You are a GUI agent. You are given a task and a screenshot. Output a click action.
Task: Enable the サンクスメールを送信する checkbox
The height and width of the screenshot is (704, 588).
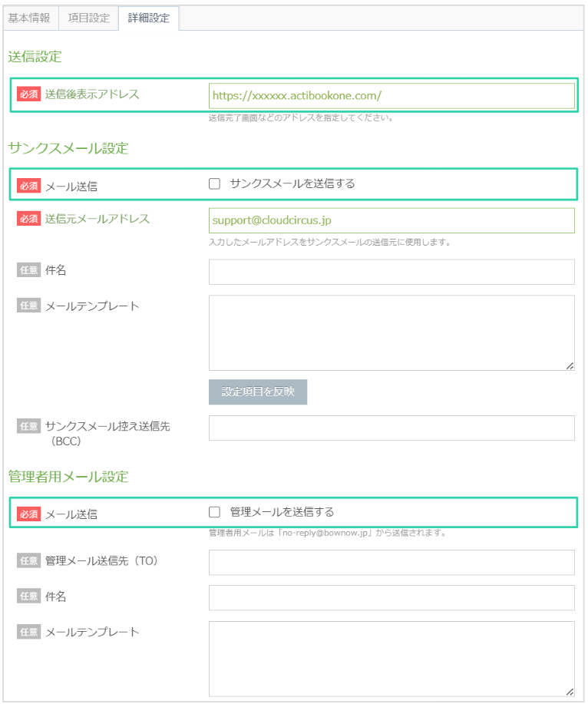(x=215, y=183)
